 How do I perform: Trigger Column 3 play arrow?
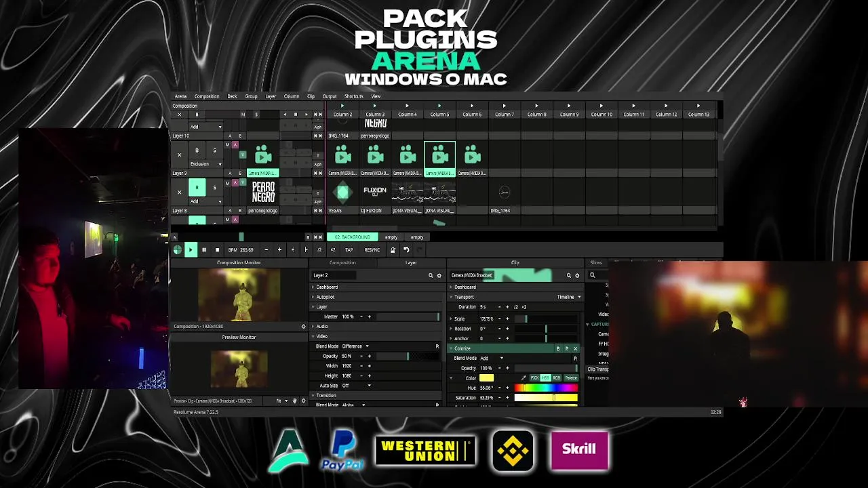[x=374, y=106]
